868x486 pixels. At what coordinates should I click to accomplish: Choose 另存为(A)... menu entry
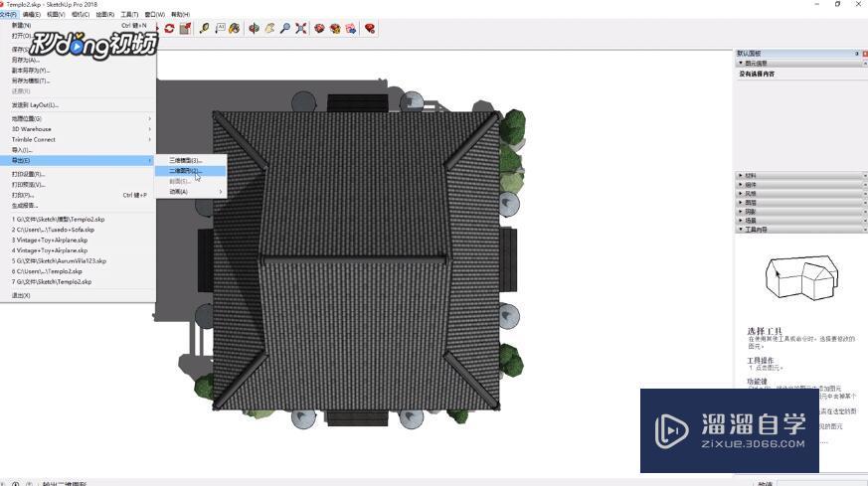pyautogui.click(x=79, y=60)
